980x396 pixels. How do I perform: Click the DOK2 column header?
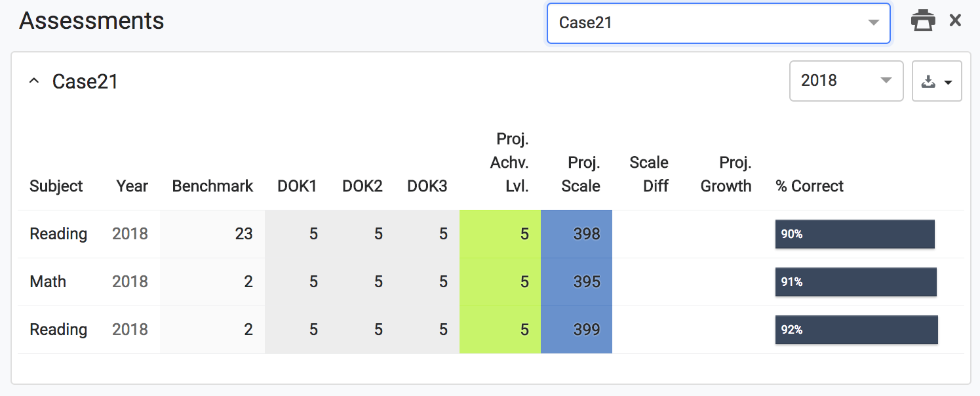(x=362, y=186)
